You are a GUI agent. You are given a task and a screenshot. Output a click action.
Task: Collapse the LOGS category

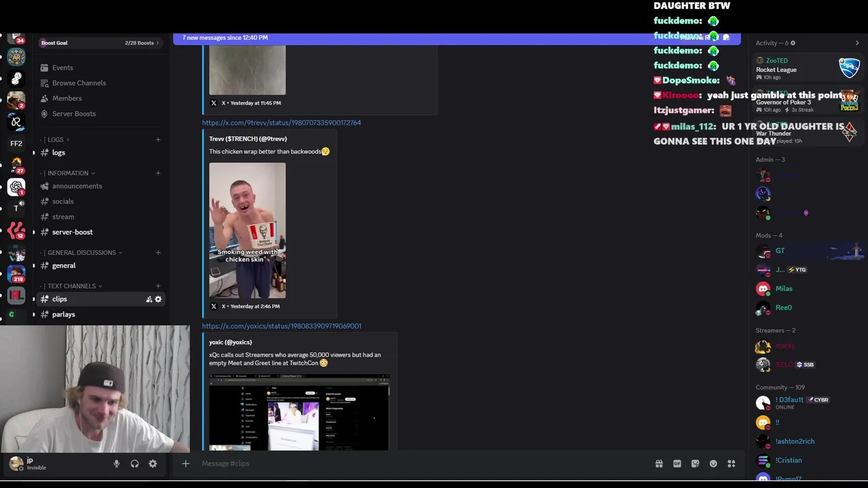[56, 140]
